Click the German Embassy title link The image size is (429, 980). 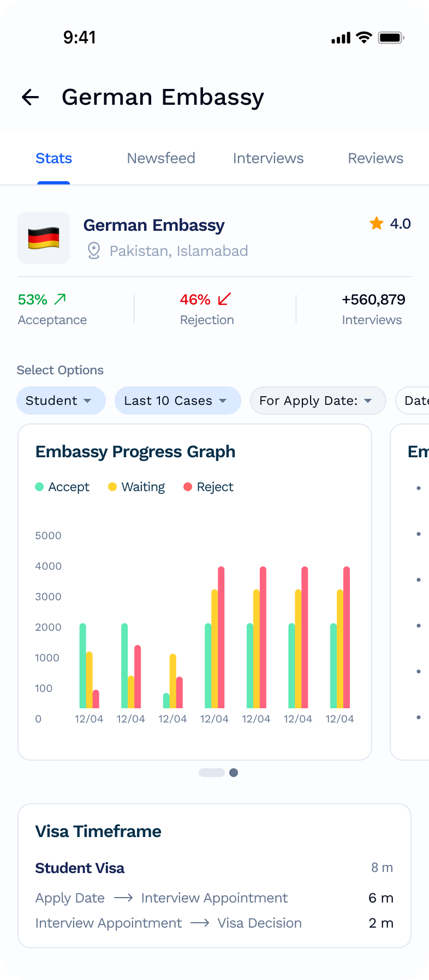click(x=154, y=225)
